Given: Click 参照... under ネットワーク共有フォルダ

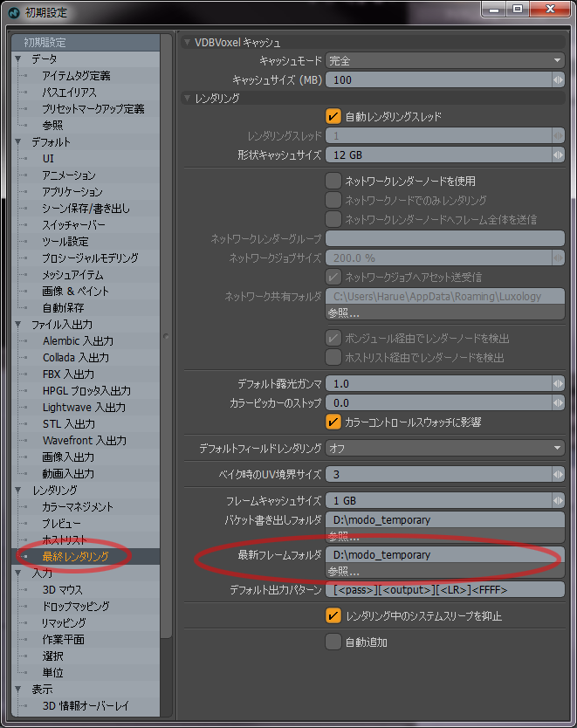Looking at the screenshot, I should [x=444, y=312].
